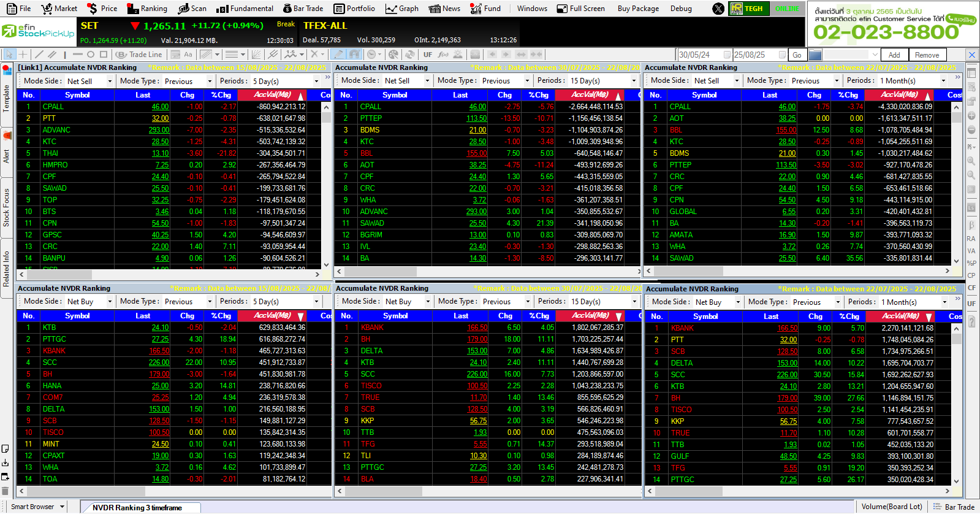Open the calendar next to 30/05/24
Screen dimensions: 980x514
(x=727, y=55)
